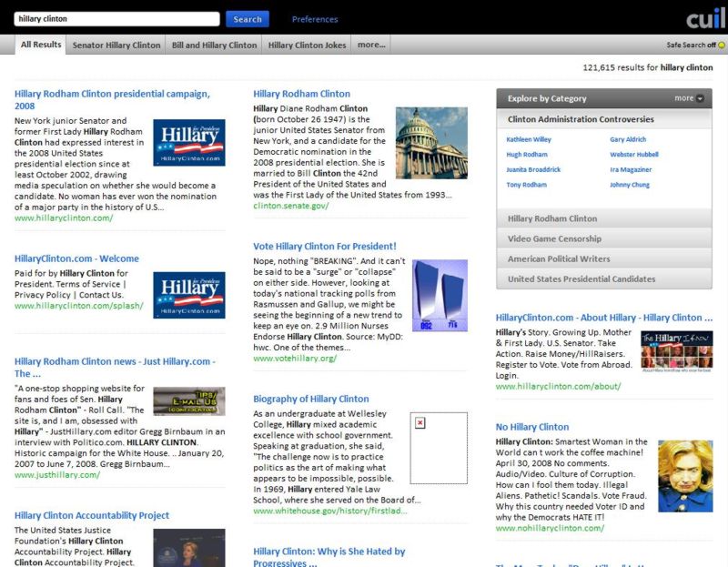The width and height of the screenshot is (728, 567).
Task: Click the Cuil logo
Action: pos(706,18)
